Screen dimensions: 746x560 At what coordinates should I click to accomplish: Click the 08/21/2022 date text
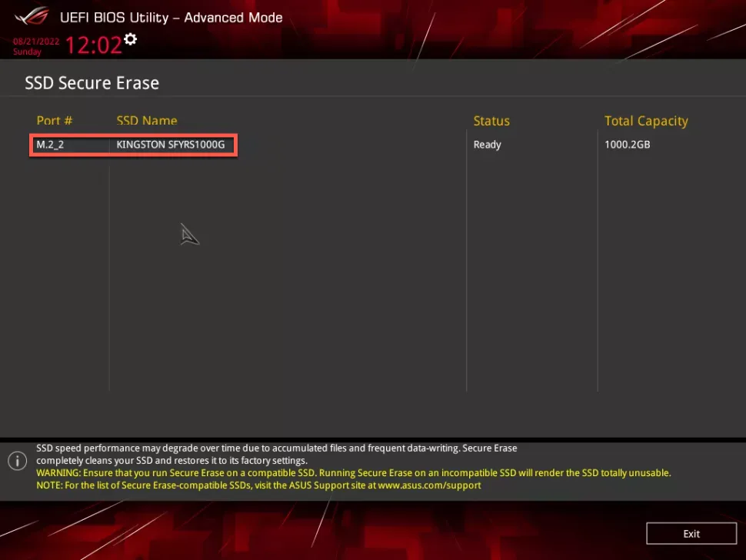(36, 42)
